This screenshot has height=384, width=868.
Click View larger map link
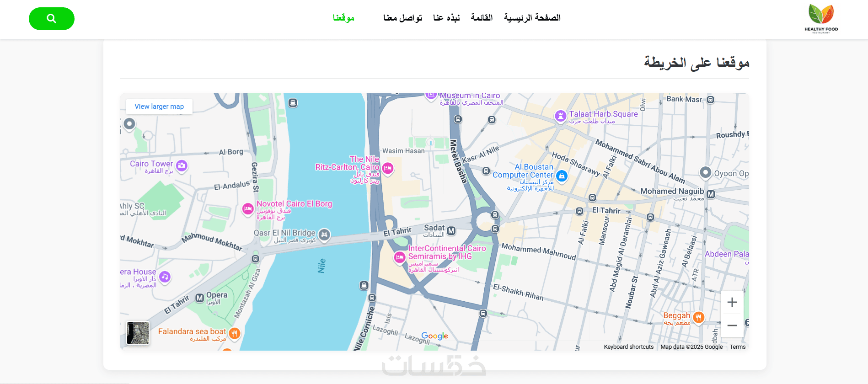point(159,107)
